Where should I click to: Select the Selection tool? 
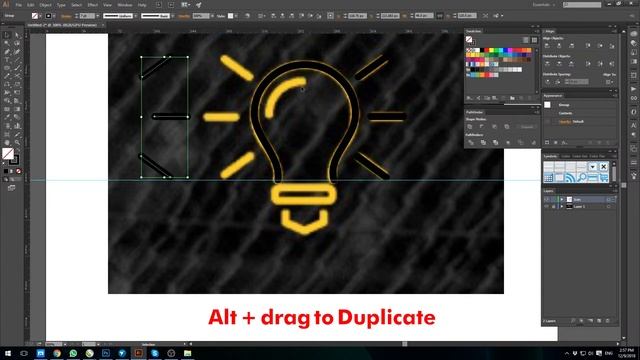pos(7,35)
